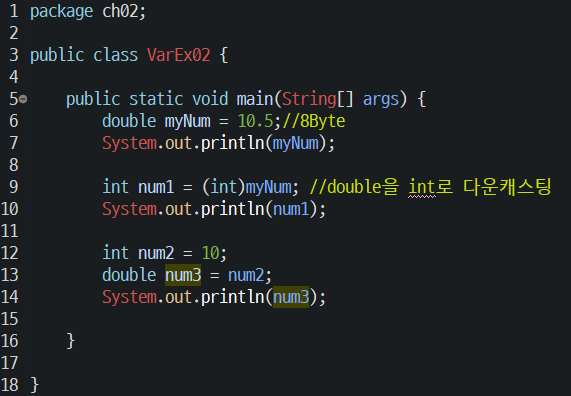Click the (int) cast expression
The width and height of the screenshot is (571, 396).
click(x=223, y=187)
